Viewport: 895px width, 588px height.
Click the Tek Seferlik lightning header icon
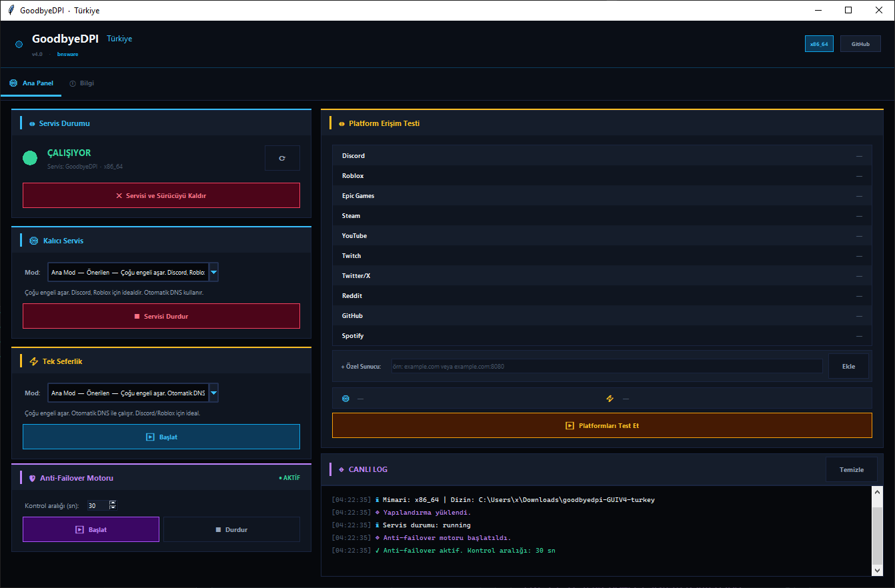click(x=34, y=361)
